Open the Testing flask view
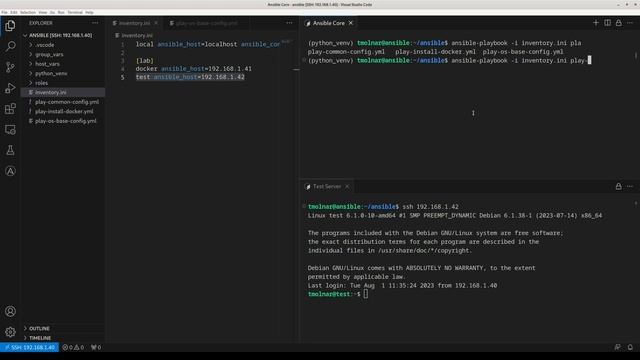Viewport: 640px width, 360px height. (10, 150)
